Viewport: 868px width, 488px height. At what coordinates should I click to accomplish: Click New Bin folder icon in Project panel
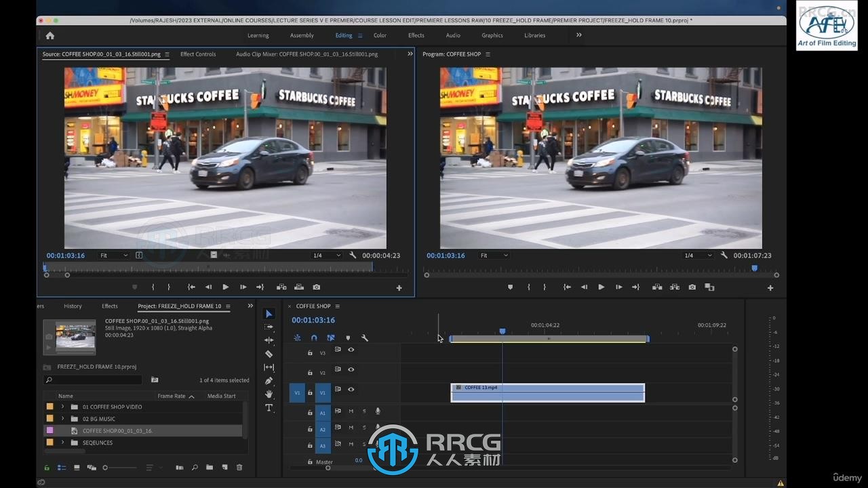point(210,468)
